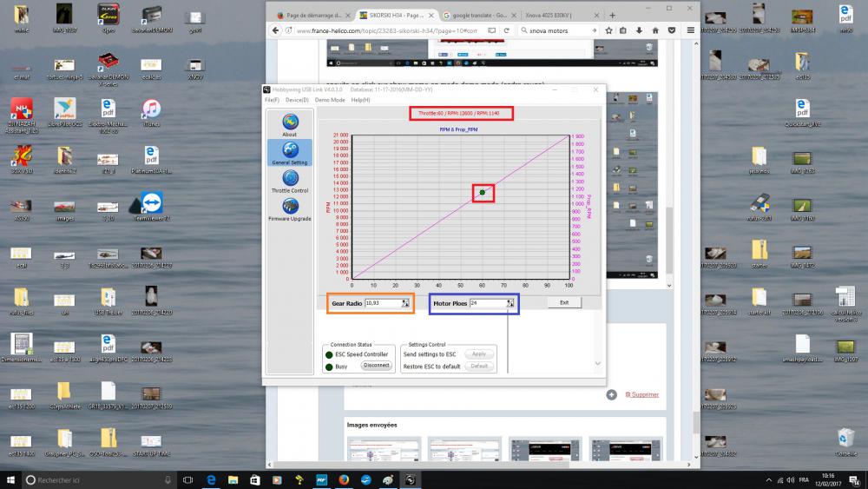Click the browser back arrow button

276,30
